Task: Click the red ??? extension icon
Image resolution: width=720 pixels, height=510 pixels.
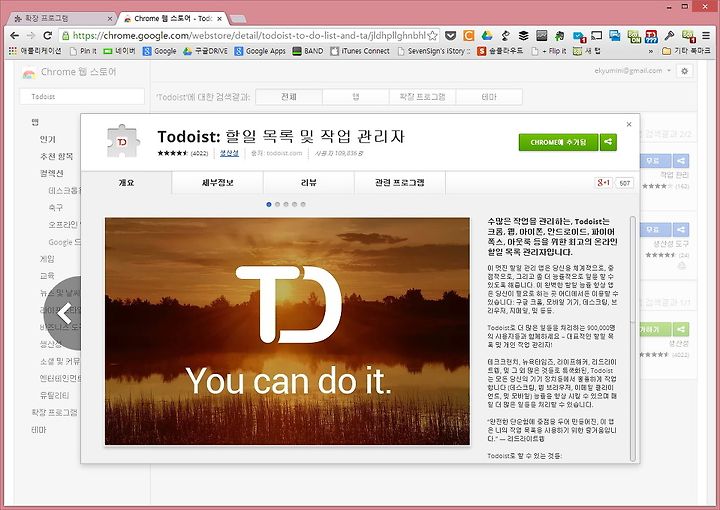Action: [651, 36]
